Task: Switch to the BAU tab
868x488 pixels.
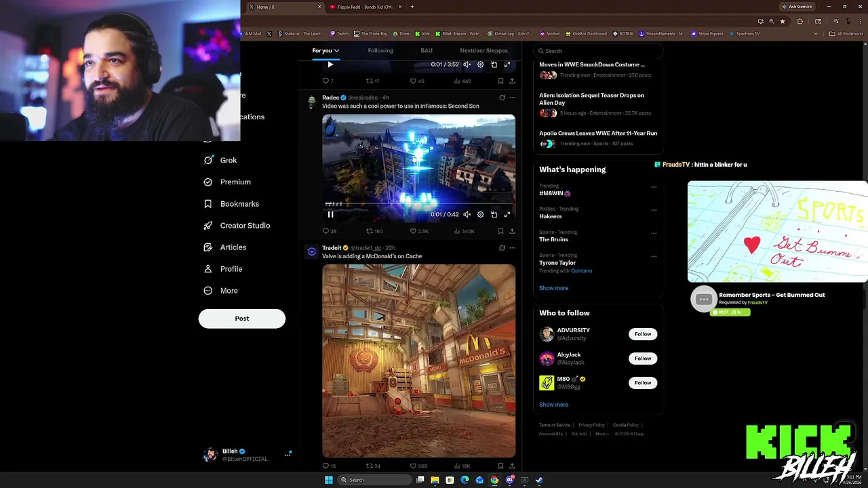Action: [427, 50]
